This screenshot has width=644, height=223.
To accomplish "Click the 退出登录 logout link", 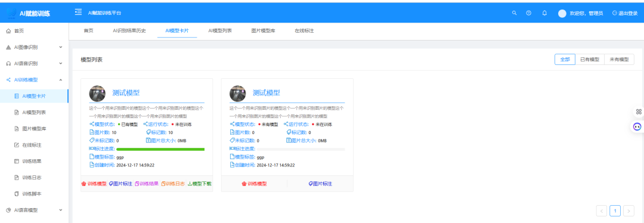I will 625,13.
